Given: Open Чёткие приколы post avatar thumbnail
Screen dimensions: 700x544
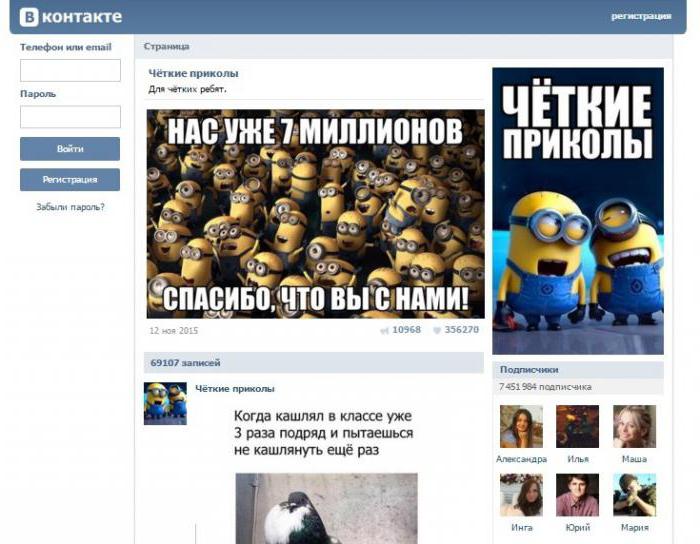Looking at the screenshot, I should coord(165,403).
